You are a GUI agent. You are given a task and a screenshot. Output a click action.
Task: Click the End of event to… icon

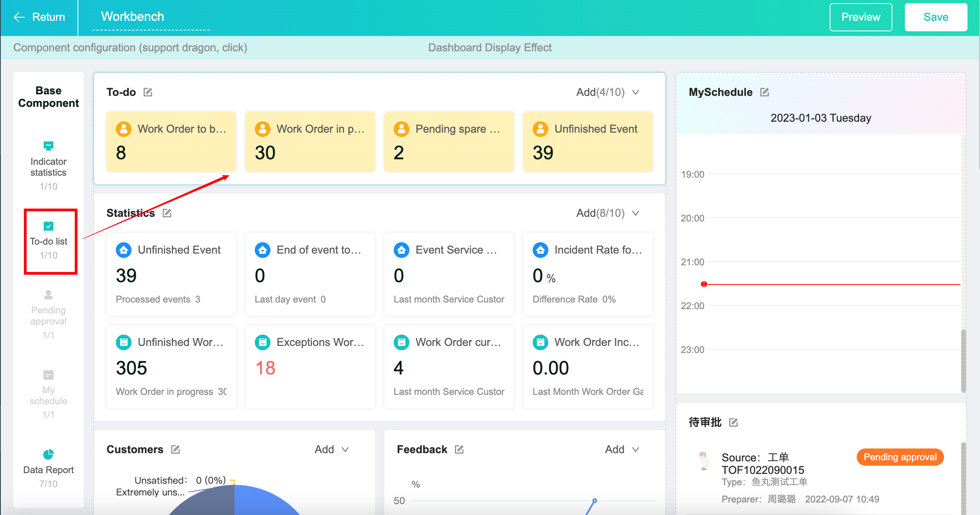click(x=263, y=250)
